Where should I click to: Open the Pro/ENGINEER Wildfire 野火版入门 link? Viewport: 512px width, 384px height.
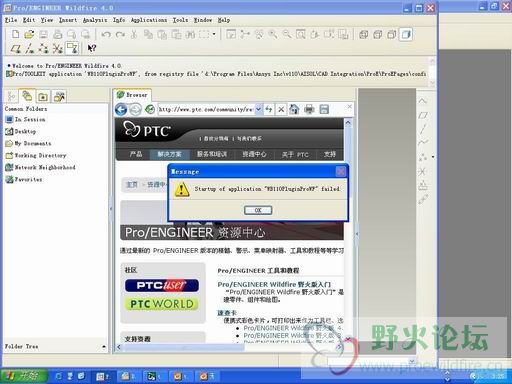point(274,284)
